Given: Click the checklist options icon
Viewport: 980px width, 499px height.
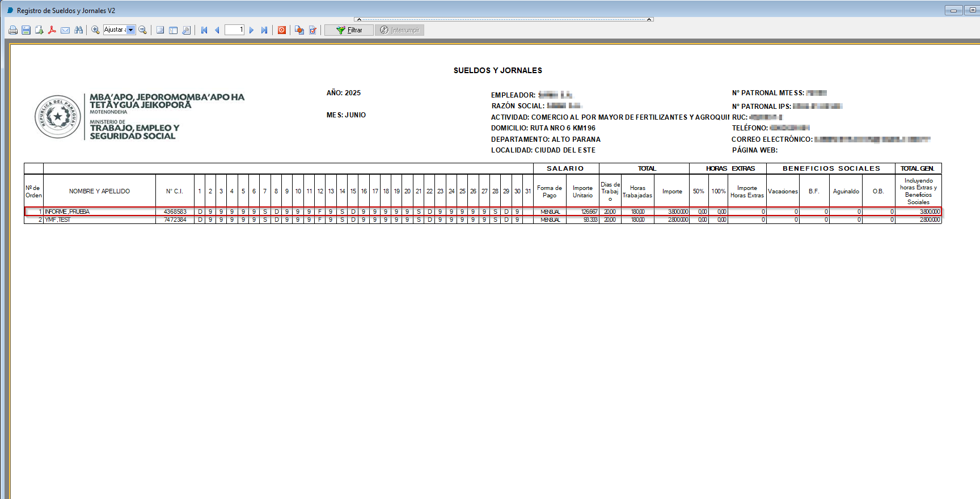Looking at the screenshot, I should (312, 30).
